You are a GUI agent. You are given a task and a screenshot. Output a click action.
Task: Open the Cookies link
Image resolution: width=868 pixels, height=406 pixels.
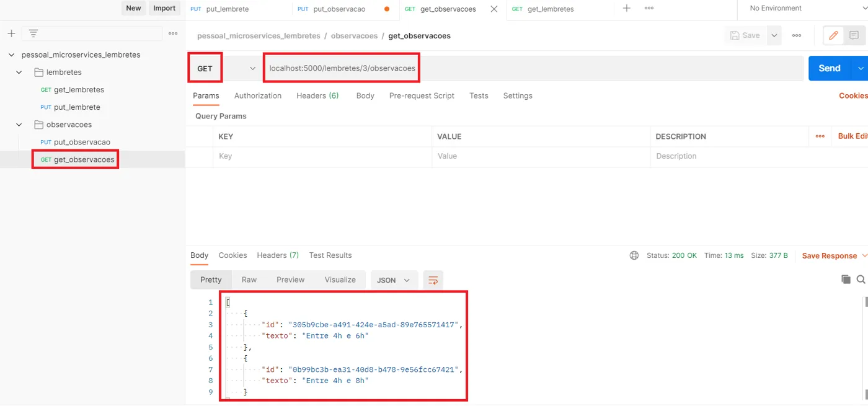click(x=853, y=95)
